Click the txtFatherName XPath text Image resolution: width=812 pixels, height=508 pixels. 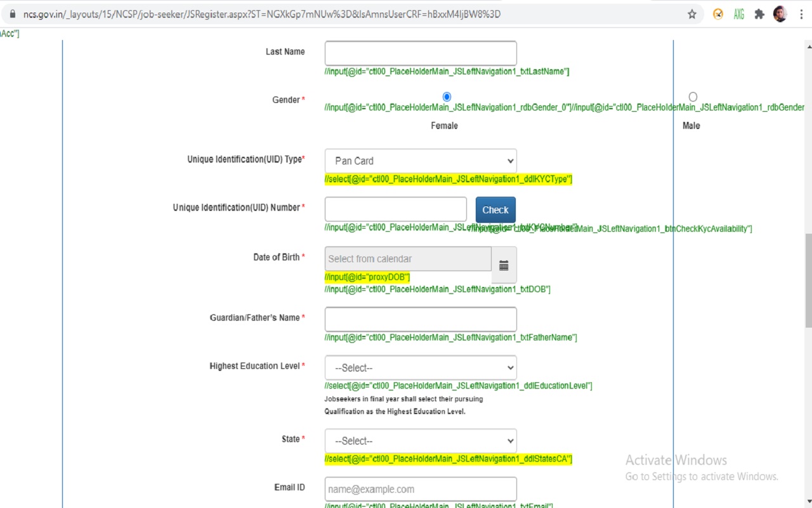[451, 337]
